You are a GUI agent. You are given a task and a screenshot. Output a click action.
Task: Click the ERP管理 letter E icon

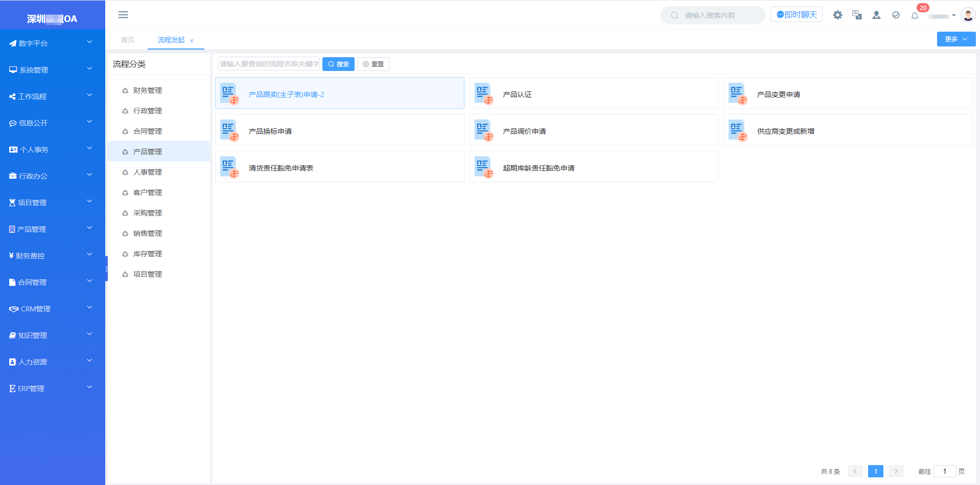(12, 389)
